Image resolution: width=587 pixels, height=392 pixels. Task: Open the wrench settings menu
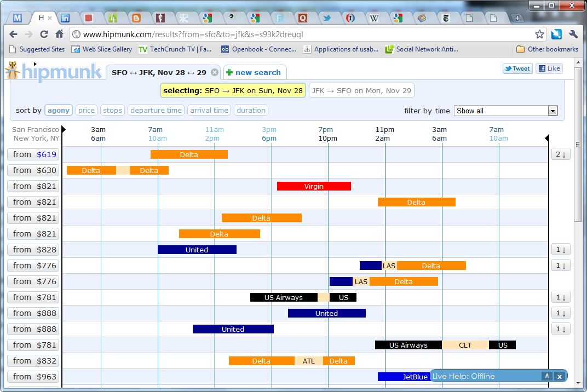click(573, 34)
